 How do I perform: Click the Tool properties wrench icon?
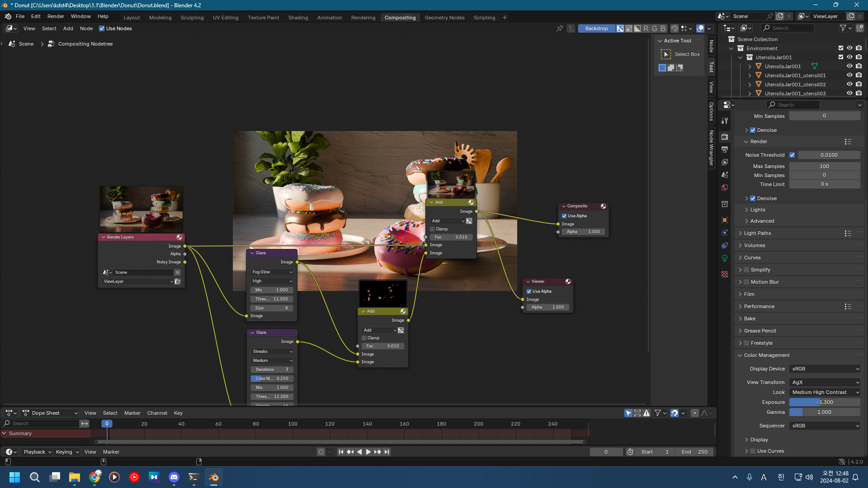pyautogui.click(x=725, y=121)
